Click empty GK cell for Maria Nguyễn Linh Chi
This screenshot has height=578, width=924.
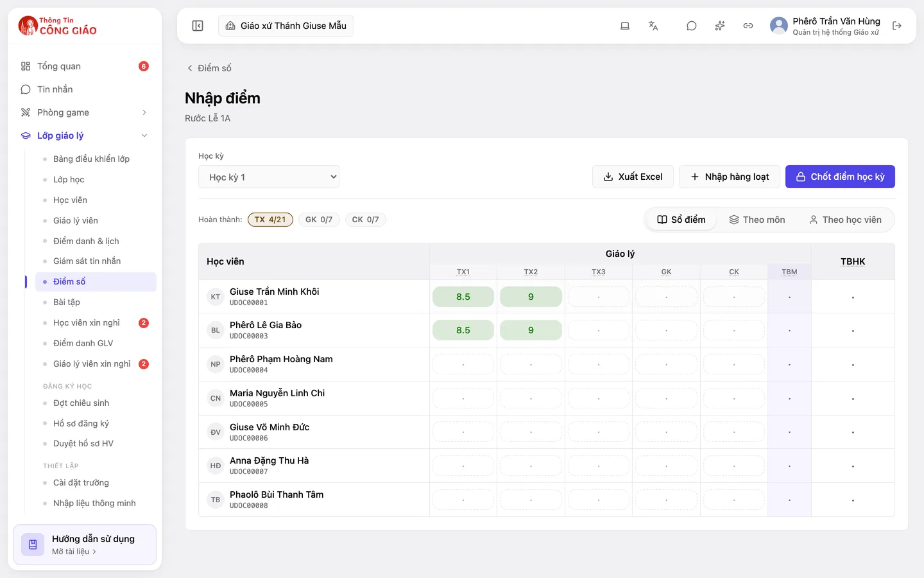(666, 398)
